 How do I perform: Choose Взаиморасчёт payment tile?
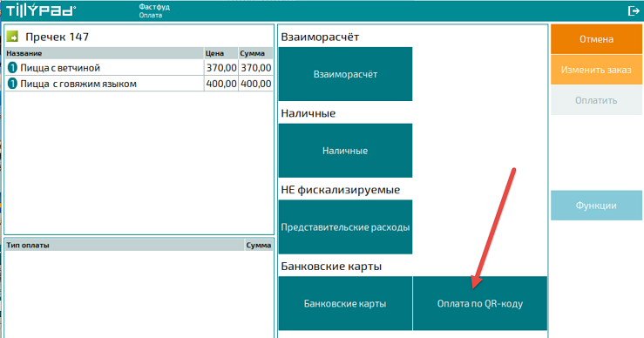click(345, 74)
